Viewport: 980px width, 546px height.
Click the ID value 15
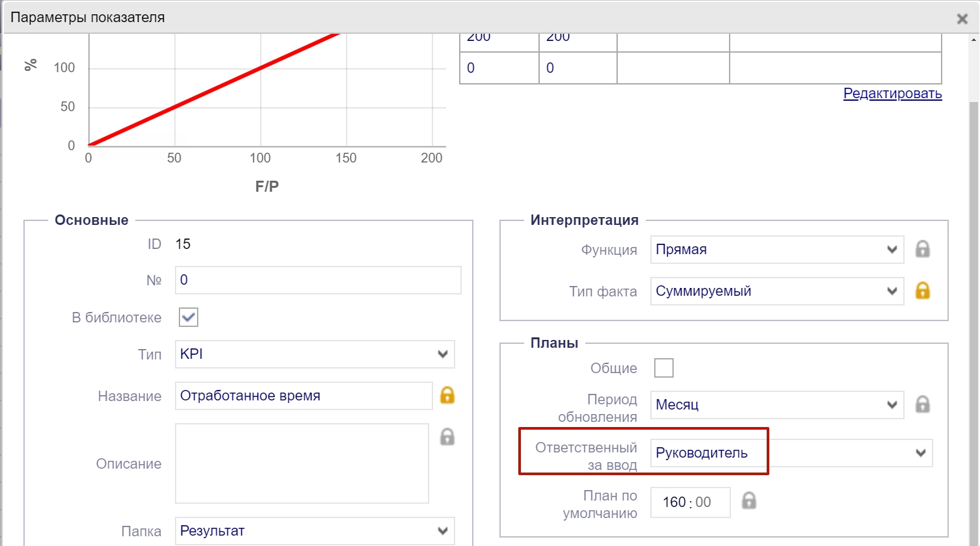click(183, 244)
